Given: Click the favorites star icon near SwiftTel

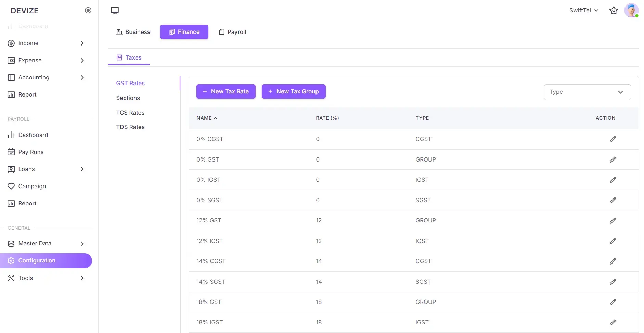Looking at the screenshot, I should point(614,10).
